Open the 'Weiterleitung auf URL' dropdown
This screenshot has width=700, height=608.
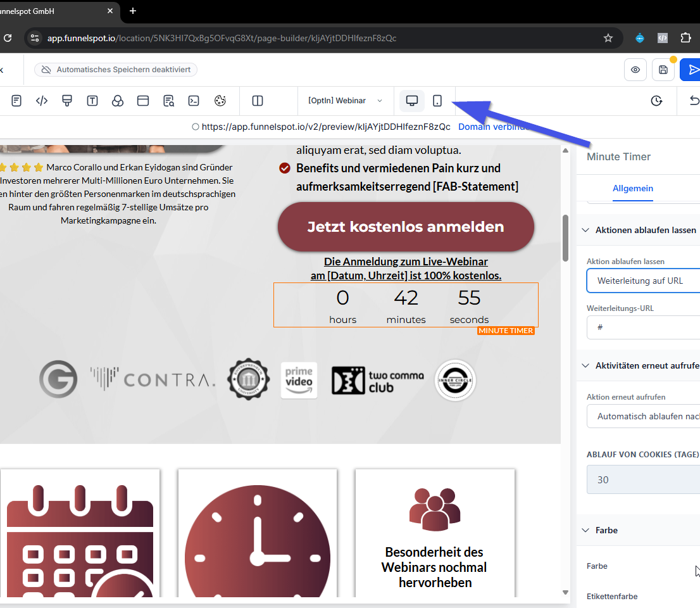643,281
